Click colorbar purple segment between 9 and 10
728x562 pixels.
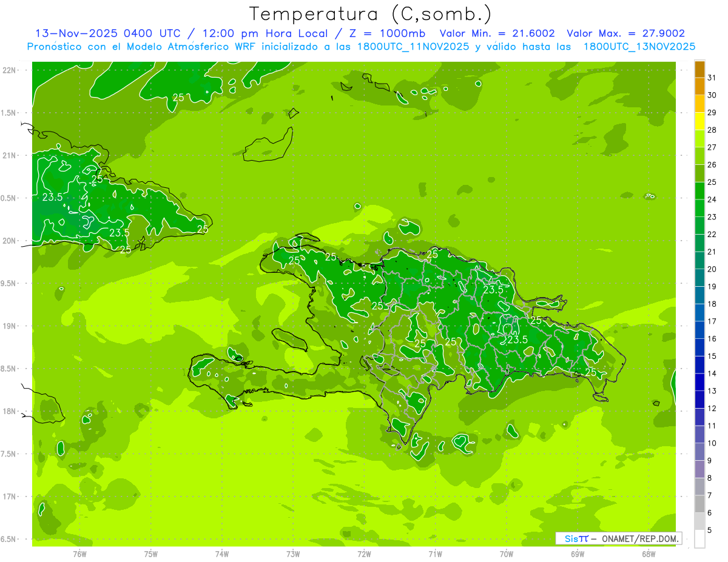pyautogui.click(x=699, y=452)
